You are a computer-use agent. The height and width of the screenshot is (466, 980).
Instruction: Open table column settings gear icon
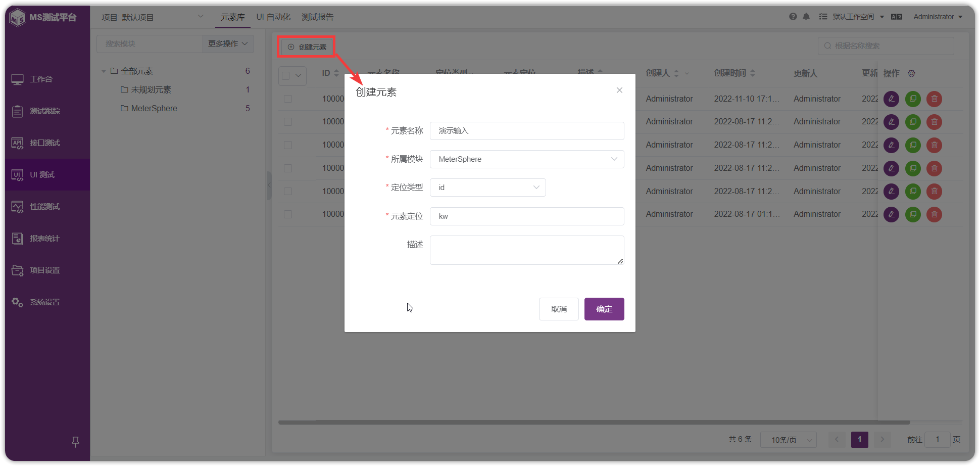coord(911,73)
